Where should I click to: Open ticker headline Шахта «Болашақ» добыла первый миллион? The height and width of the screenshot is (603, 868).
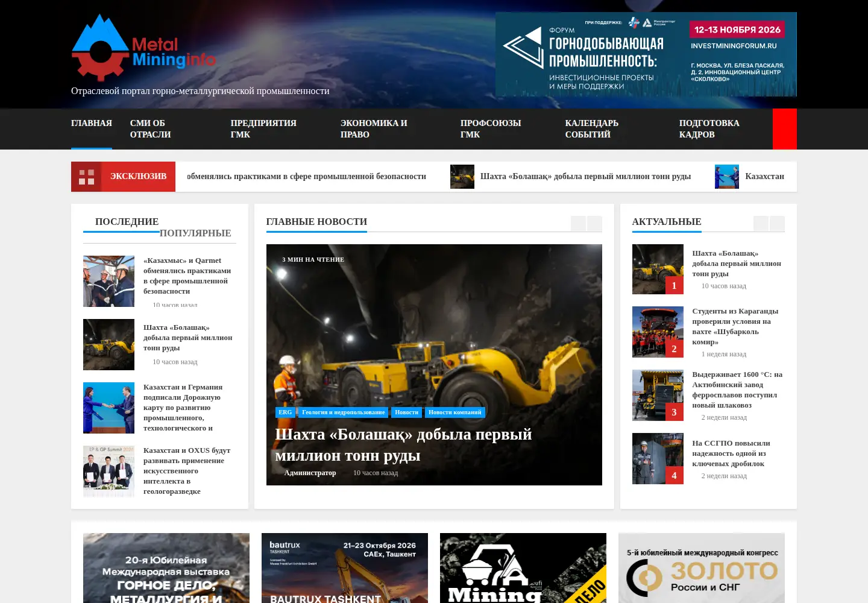click(x=585, y=176)
